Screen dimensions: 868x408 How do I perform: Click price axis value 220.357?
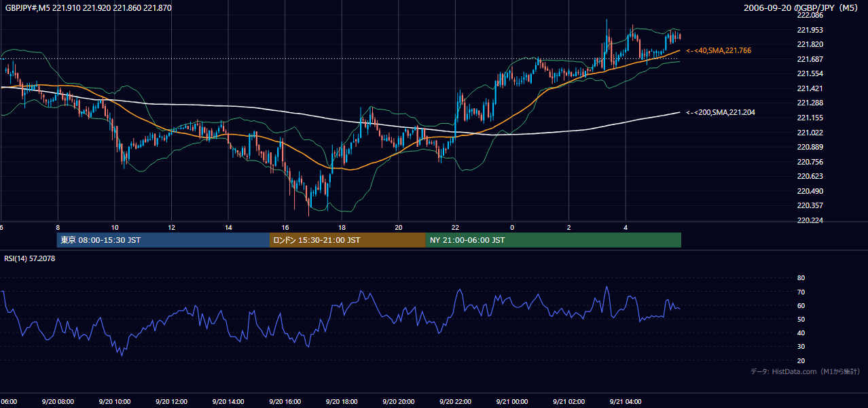(810, 205)
